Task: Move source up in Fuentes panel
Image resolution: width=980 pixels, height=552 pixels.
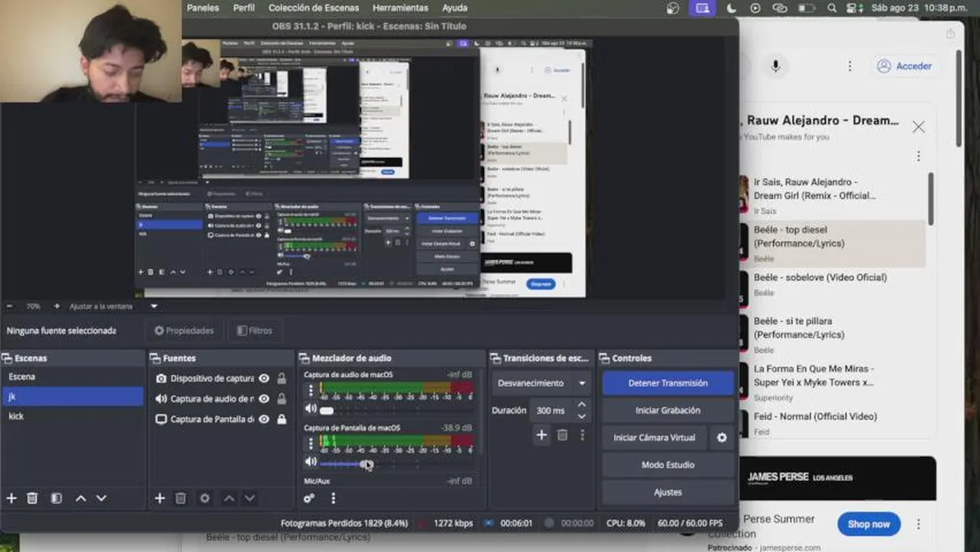Action: pos(229,498)
